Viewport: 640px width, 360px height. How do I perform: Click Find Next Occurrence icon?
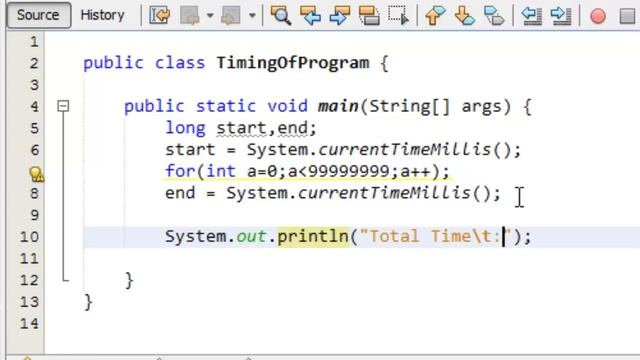pyautogui.click(x=340, y=16)
